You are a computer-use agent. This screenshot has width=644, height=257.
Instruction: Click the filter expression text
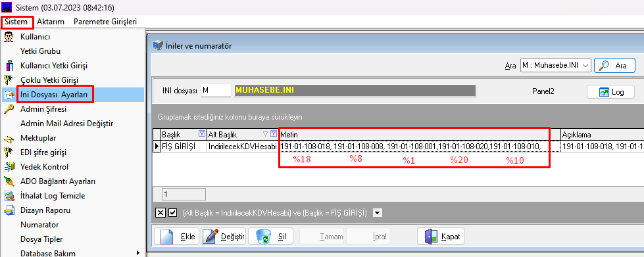pyautogui.click(x=275, y=213)
